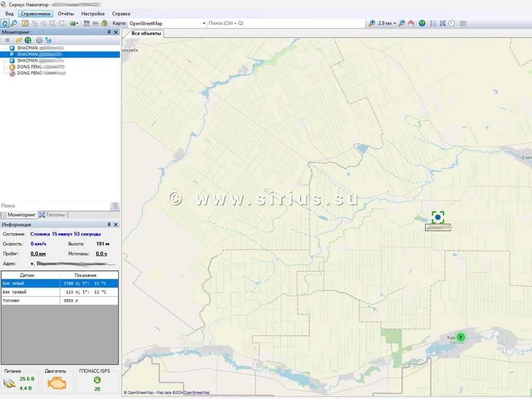Click the red home icon in toolbar

[x=411, y=23]
